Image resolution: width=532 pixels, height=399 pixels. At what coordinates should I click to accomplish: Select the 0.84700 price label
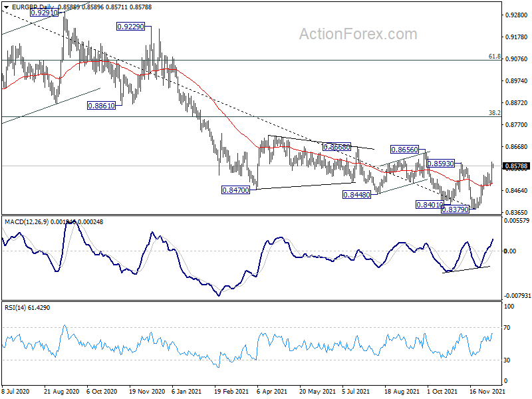[235, 190]
